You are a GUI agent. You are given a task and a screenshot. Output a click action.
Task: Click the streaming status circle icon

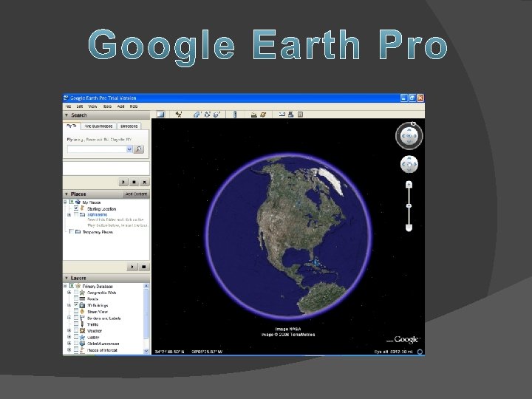[420, 352]
